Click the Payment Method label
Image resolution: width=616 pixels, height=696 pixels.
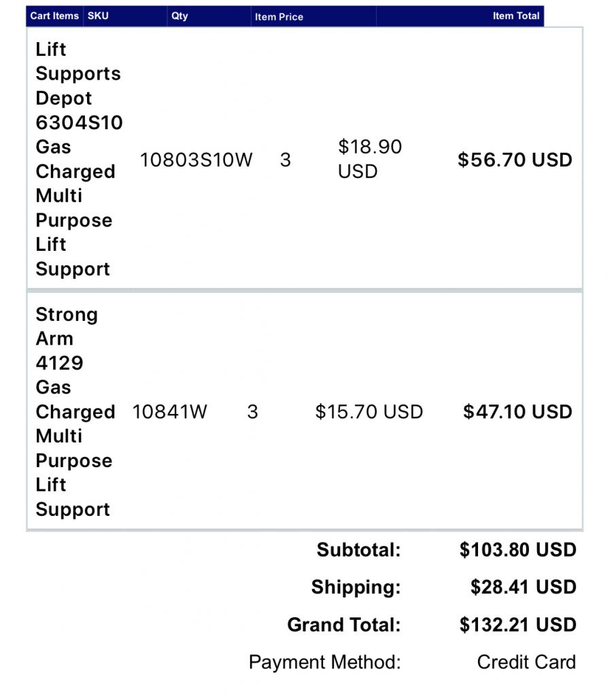pyautogui.click(x=324, y=662)
